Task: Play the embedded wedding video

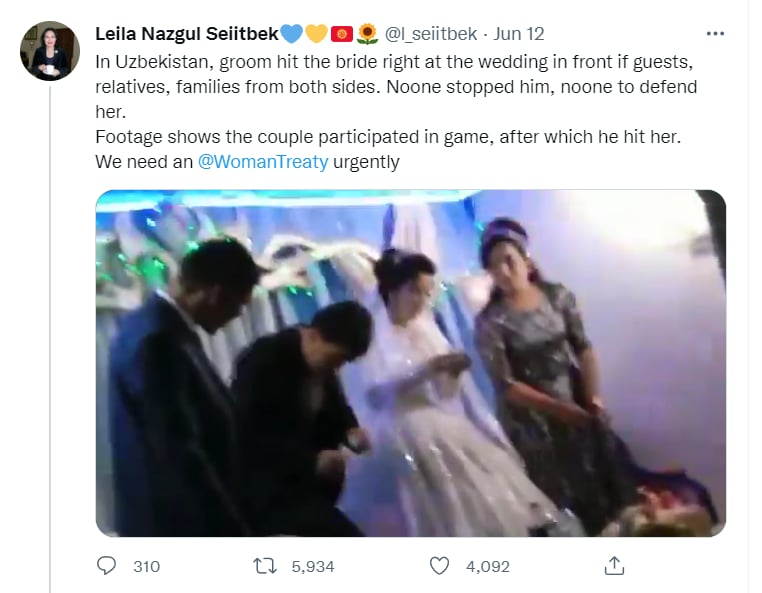Action: coord(411,363)
